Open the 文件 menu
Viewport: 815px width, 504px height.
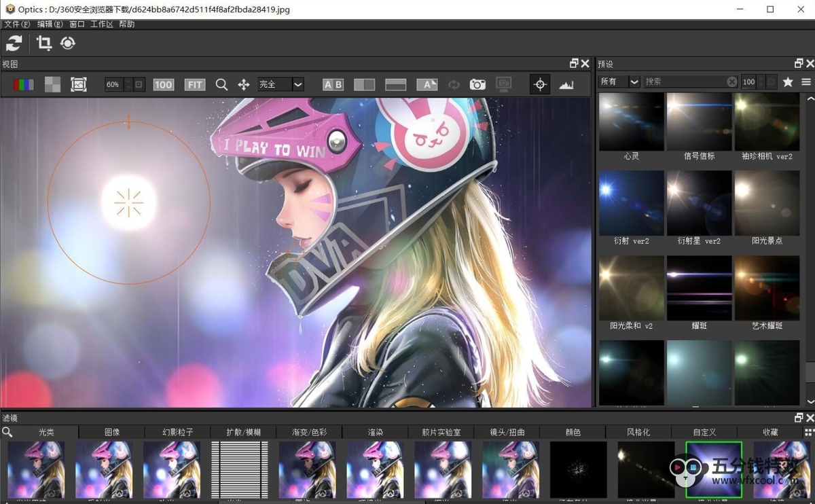click(x=17, y=24)
